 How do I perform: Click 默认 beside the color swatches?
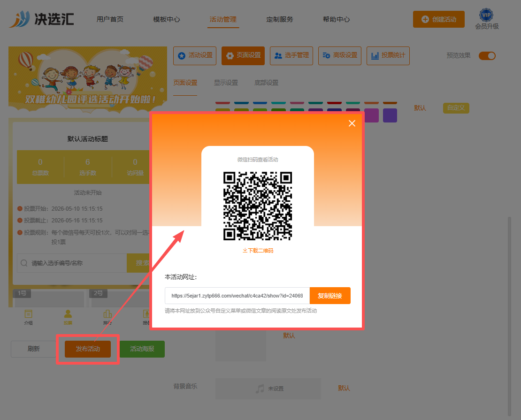[x=420, y=108]
